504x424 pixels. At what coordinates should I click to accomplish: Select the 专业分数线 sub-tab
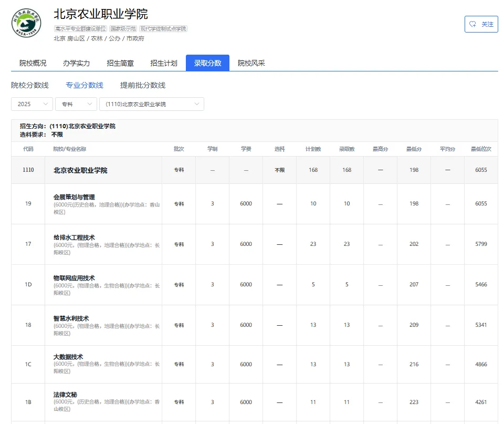coord(85,85)
